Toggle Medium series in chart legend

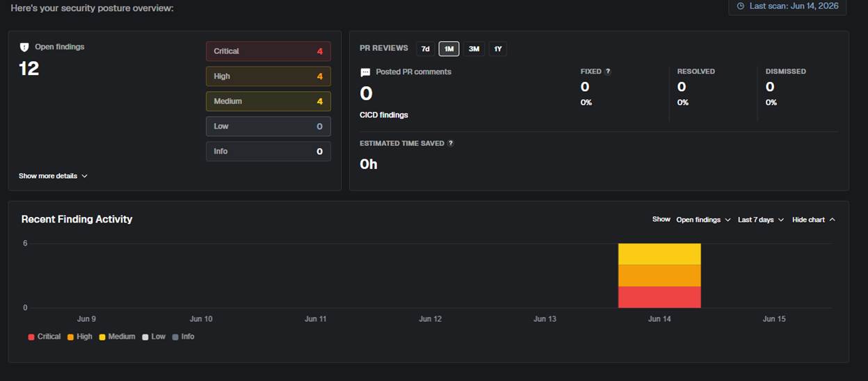(x=117, y=337)
